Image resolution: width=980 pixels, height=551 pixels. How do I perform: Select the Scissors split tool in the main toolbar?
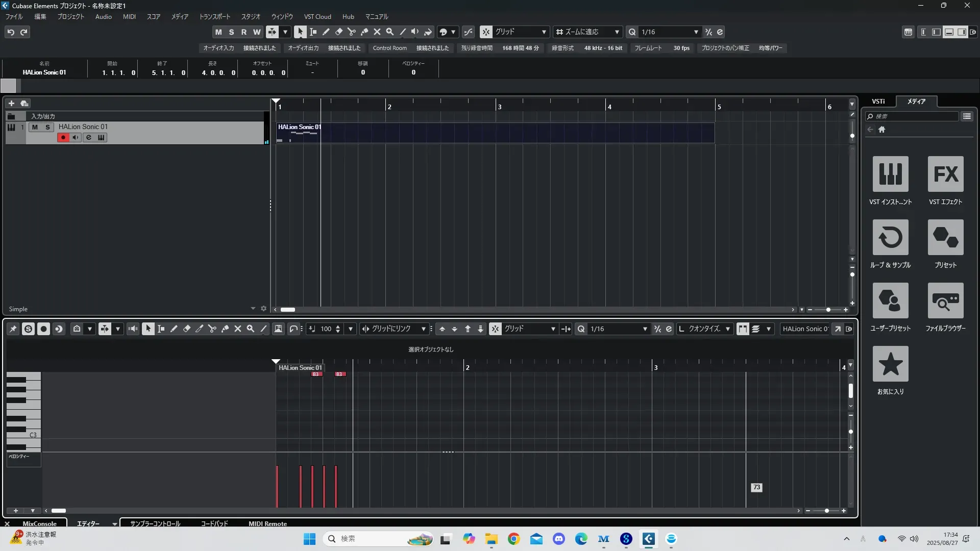point(351,32)
